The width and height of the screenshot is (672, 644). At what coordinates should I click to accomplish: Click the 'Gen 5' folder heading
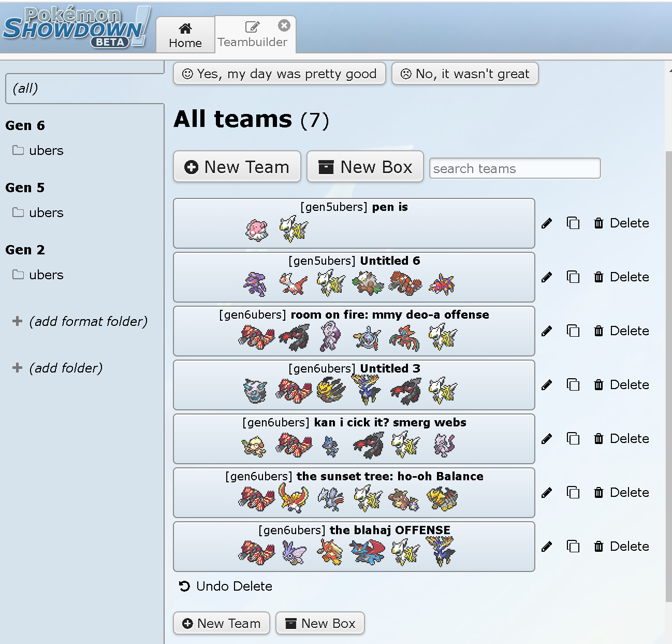(25, 188)
